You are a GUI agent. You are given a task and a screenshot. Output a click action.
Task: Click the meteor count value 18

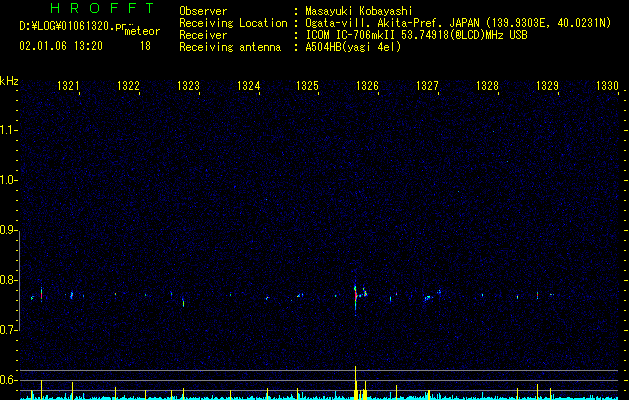click(x=145, y=46)
